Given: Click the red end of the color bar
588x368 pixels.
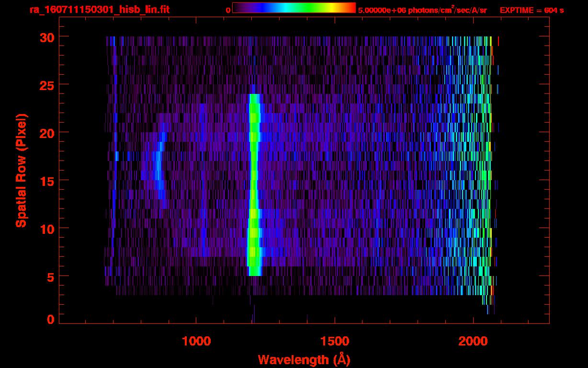Looking at the screenshot, I should pos(350,8).
